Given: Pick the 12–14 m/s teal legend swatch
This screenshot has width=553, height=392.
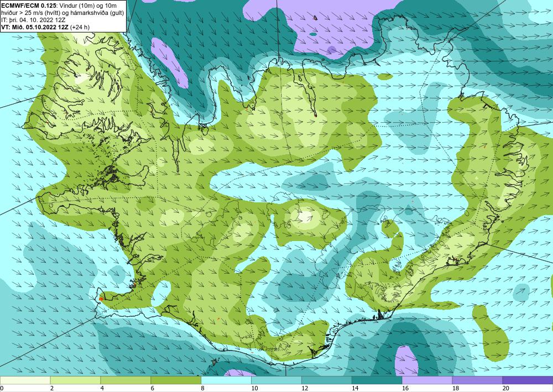Looking at the screenshot, I should coord(327,380).
